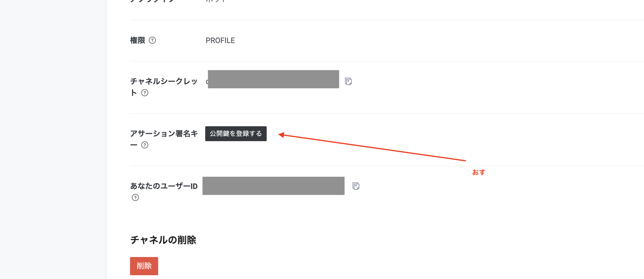Image resolution: width=644 pixels, height=279 pixels.
Task: Click the copy icon beside your user ID
Action: coord(356,186)
